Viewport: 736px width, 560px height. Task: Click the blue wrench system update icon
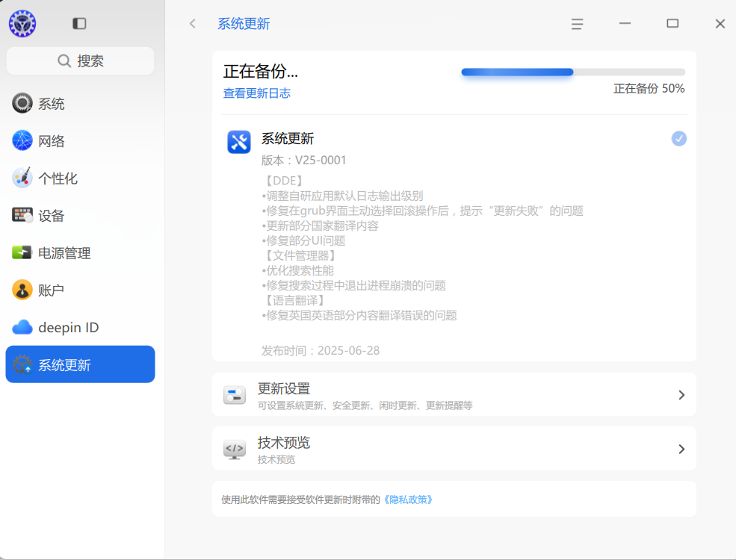[x=239, y=142]
